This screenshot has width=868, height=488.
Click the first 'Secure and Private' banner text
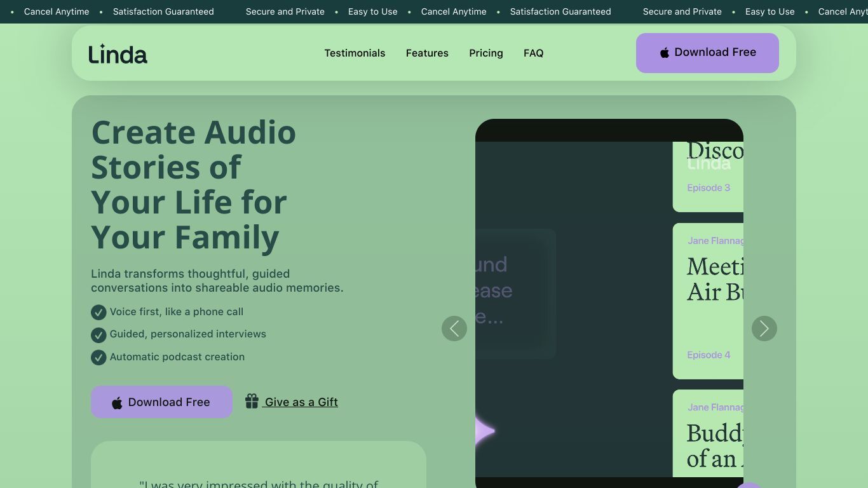285,11
